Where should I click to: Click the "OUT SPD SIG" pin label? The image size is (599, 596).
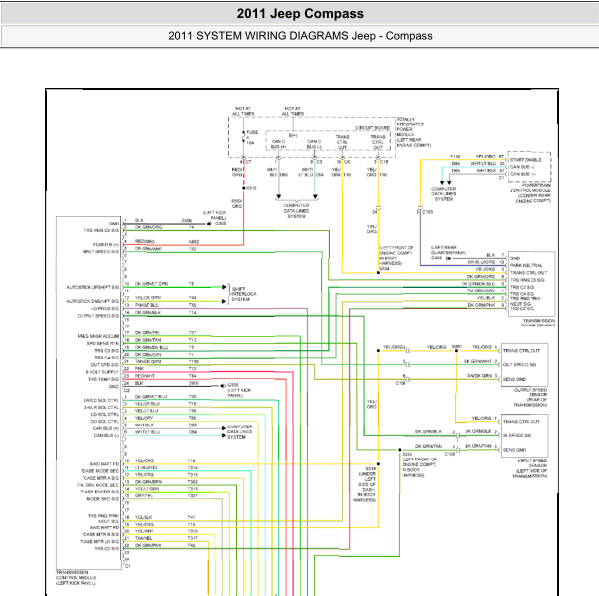click(105, 365)
